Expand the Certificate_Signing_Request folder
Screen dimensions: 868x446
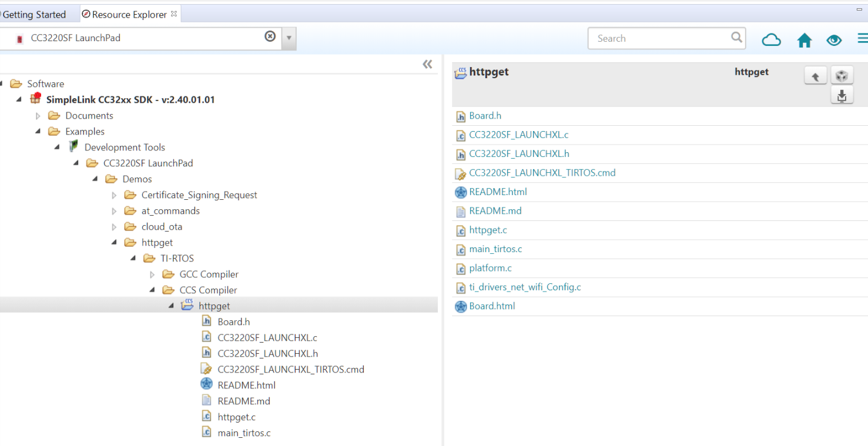pos(115,195)
